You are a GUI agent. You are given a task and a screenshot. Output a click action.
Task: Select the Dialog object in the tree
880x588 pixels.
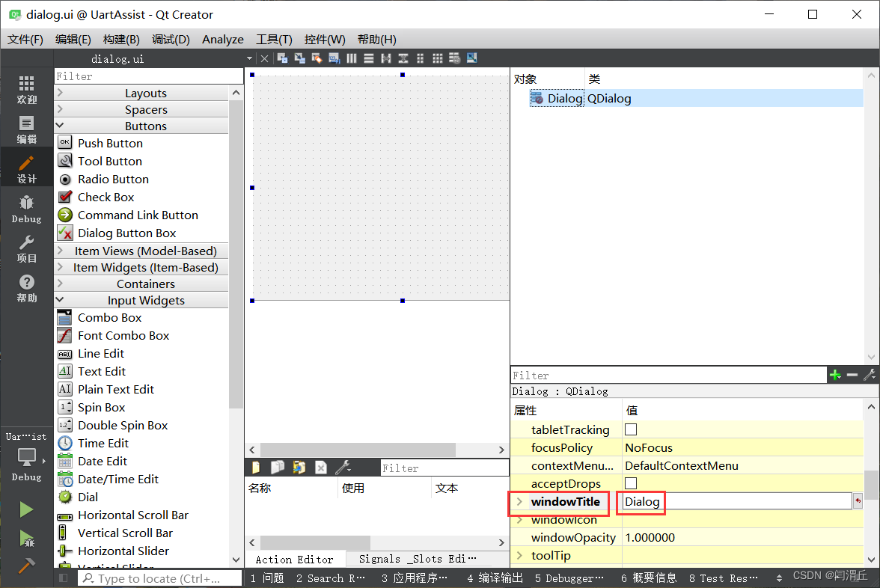point(564,98)
